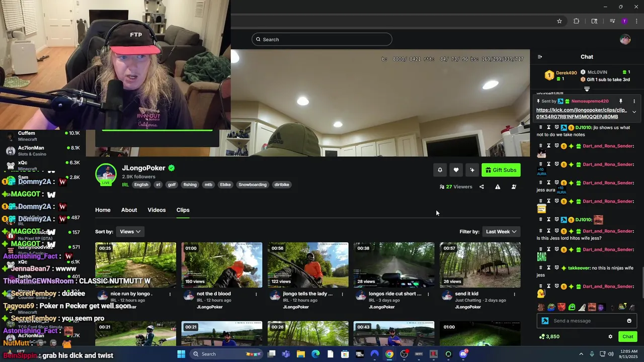Screen dimensions: 644x362
Task: Click the Ebike tag
Action: 225,185
